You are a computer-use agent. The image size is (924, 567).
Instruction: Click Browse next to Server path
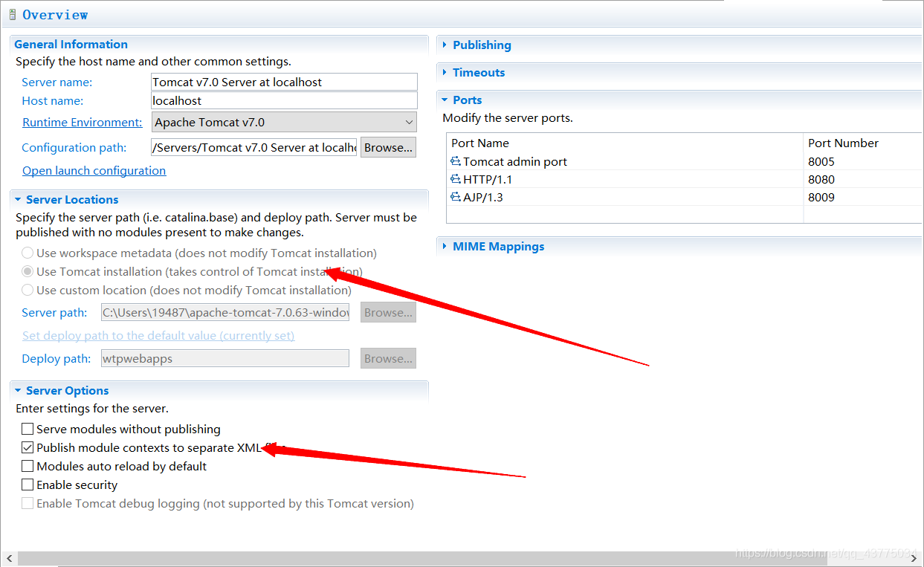388,312
